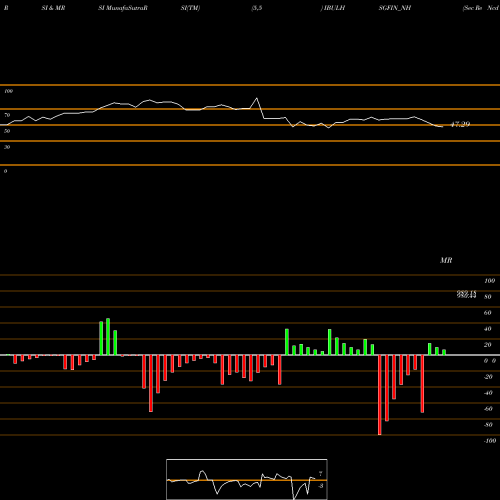Click the longest red bar near -100
The height and width of the screenshot is (500, 500).
point(380,395)
